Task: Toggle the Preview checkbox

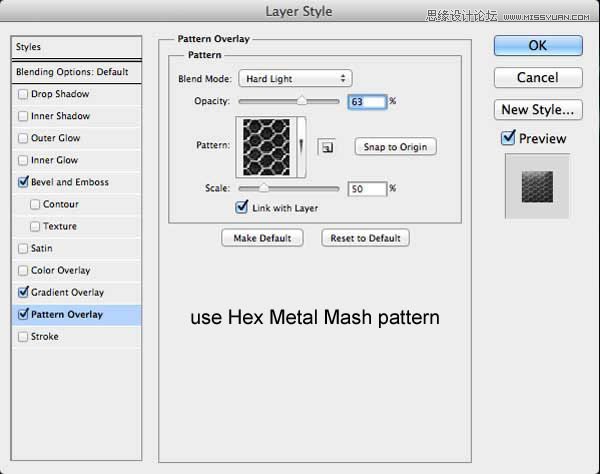Action: (x=508, y=137)
